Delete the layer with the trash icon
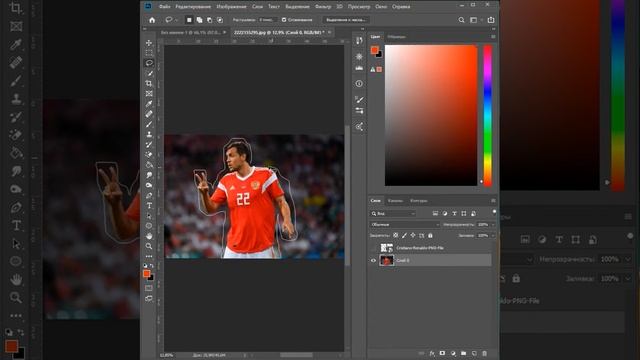640x360 pixels. click(x=484, y=353)
